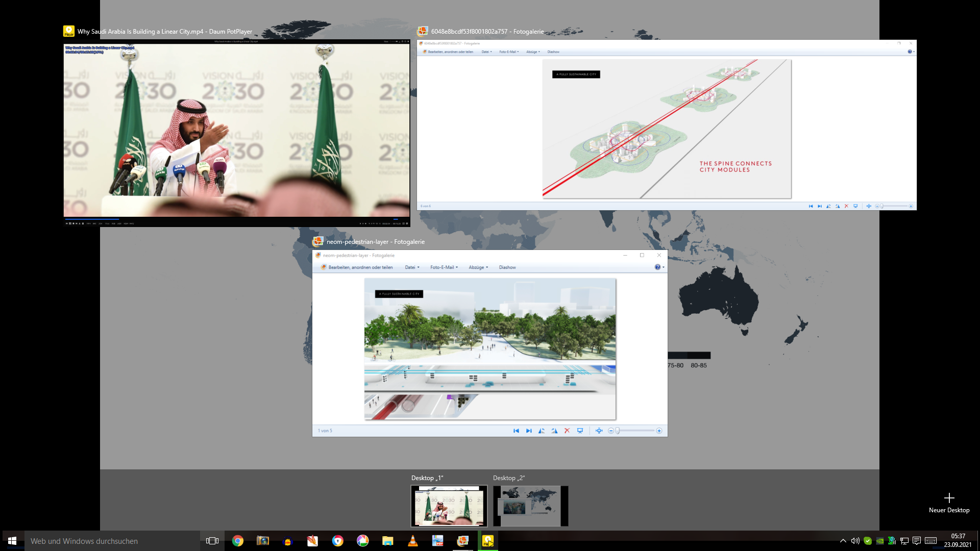Rotate photo counterclockwise in neom-pedestrian-layer window
Image resolution: width=980 pixels, height=551 pixels.
(542, 431)
